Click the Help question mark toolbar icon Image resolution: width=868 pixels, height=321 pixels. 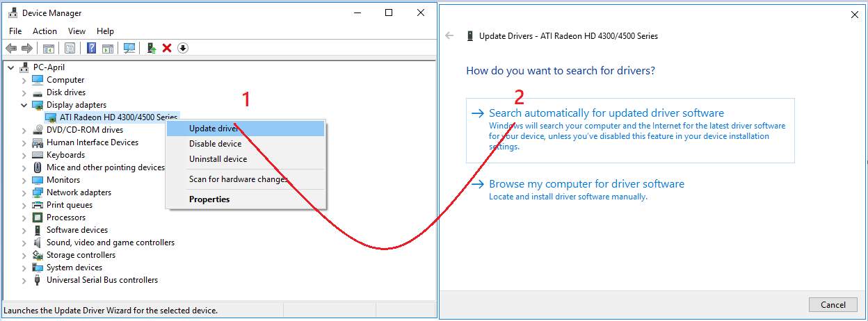click(91, 48)
